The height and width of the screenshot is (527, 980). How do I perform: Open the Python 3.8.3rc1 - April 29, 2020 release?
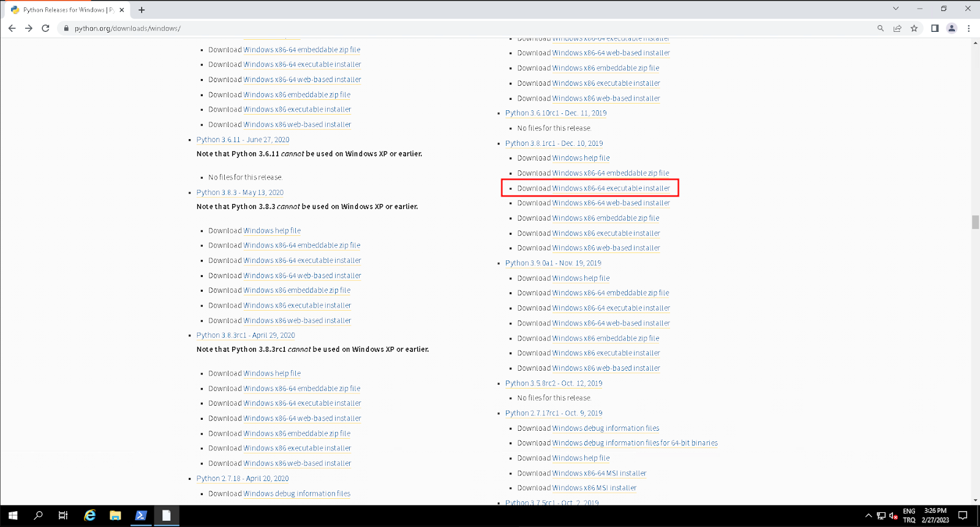tap(246, 335)
